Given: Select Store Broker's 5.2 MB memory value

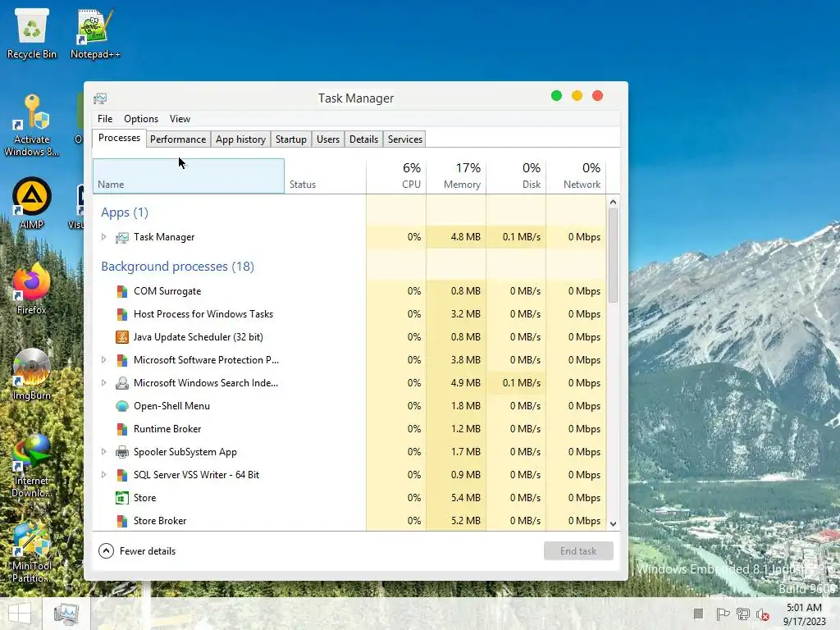Looking at the screenshot, I should [466, 521].
